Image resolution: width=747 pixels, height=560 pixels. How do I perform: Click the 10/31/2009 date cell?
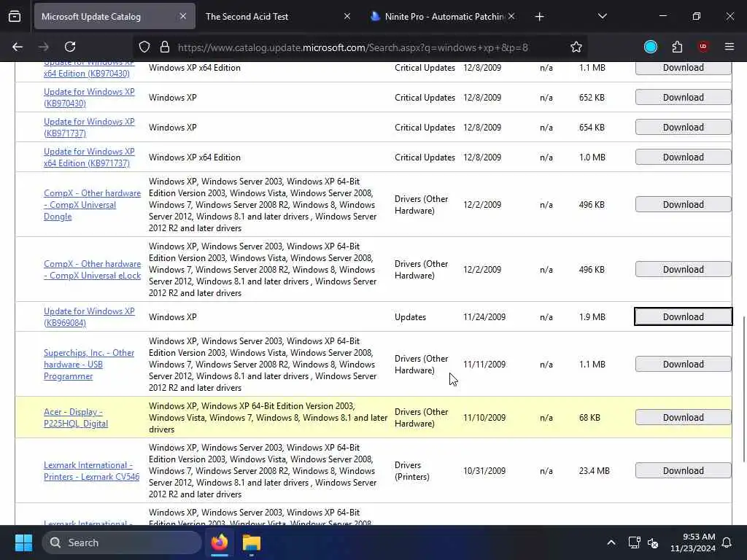point(484,471)
